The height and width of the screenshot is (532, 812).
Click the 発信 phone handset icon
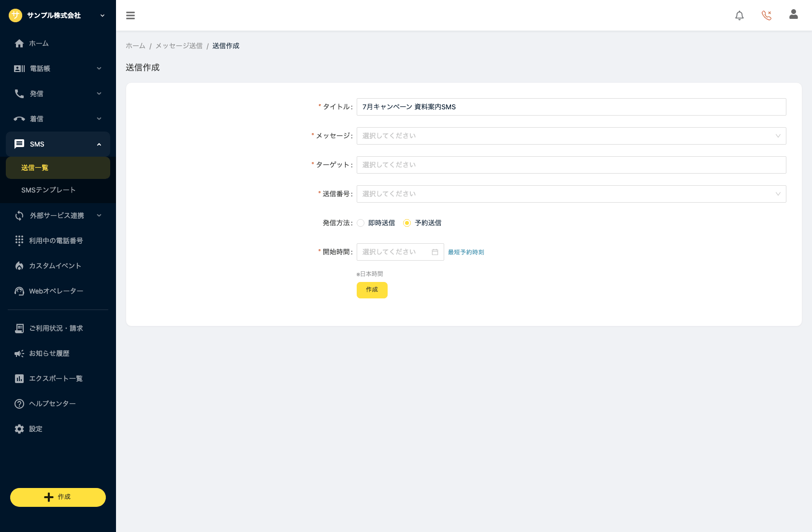19,94
